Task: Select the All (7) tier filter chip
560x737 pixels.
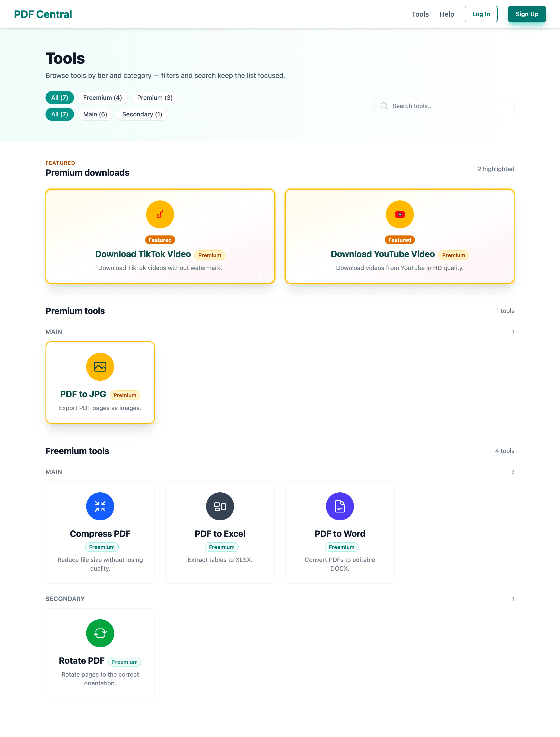Action: (59, 97)
